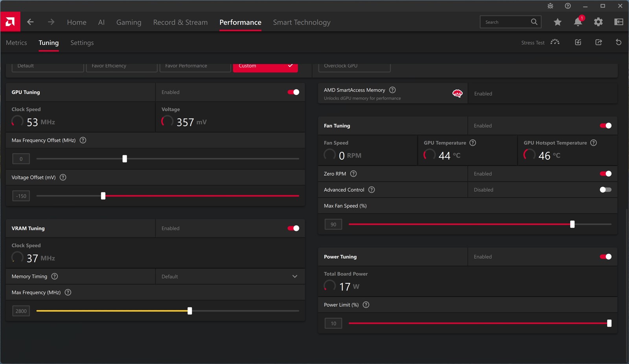Select the Favor Performance preset

(x=195, y=67)
